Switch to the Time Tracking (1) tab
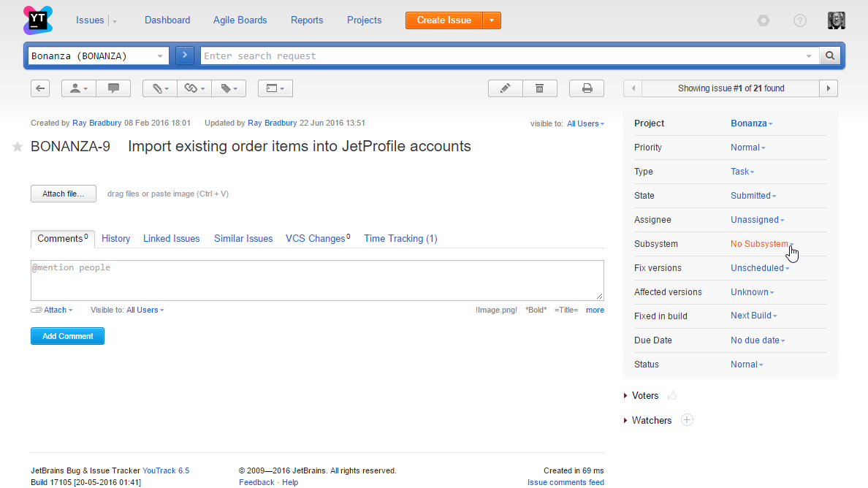The image size is (868, 488). [x=401, y=239]
